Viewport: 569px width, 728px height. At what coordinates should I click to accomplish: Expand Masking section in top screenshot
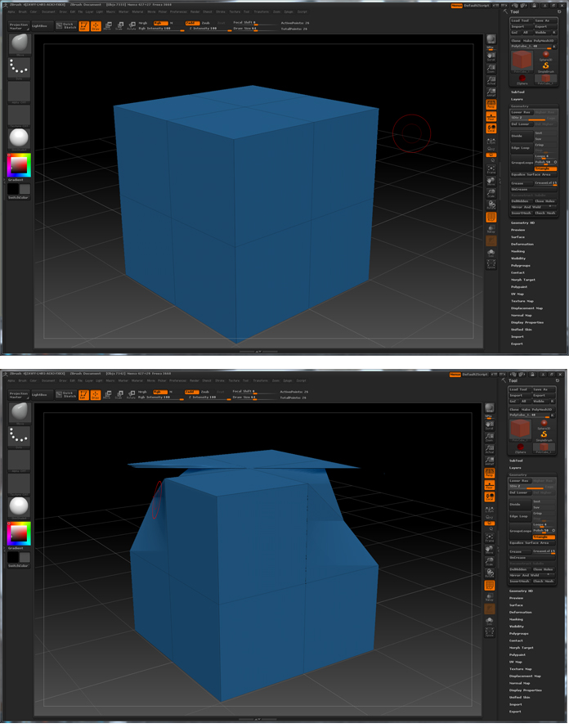click(x=518, y=251)
